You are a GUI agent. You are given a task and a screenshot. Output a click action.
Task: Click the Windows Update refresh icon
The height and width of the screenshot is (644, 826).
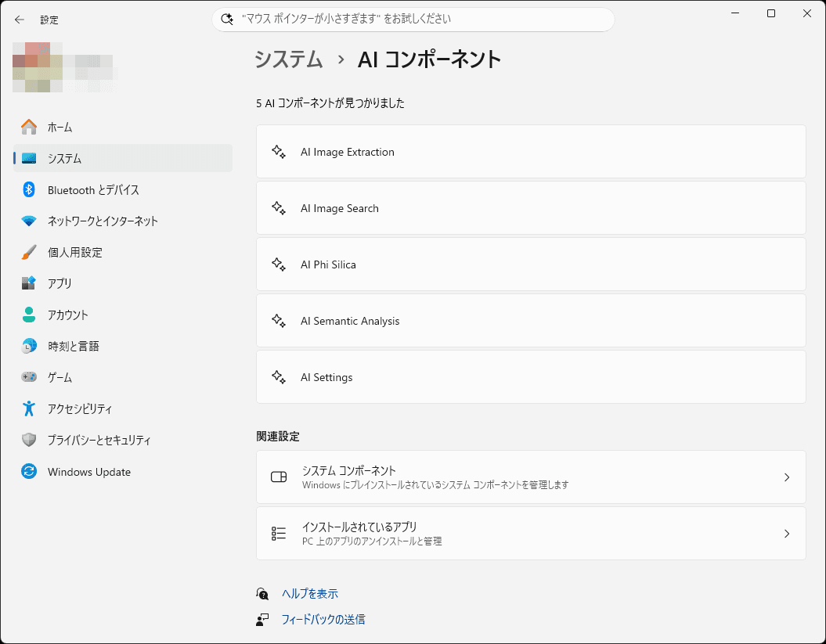29,471
